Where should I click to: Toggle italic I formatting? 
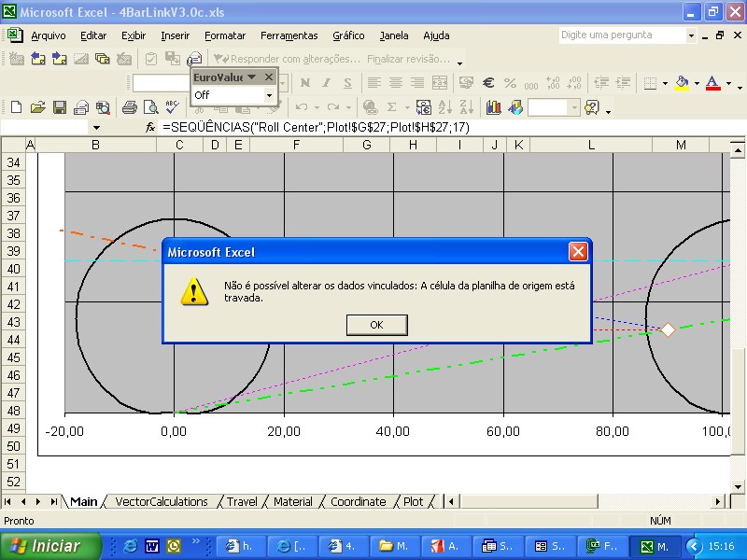(x=326, y=83)
